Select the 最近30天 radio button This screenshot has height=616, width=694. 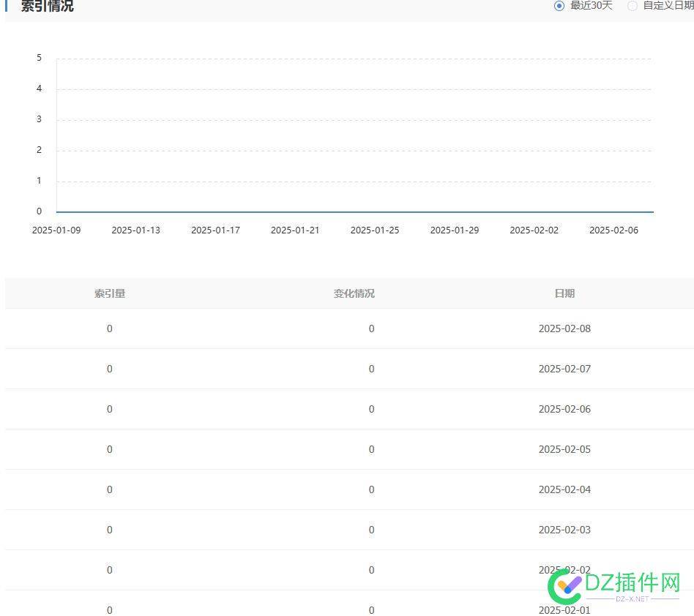(x=559, y=6)
